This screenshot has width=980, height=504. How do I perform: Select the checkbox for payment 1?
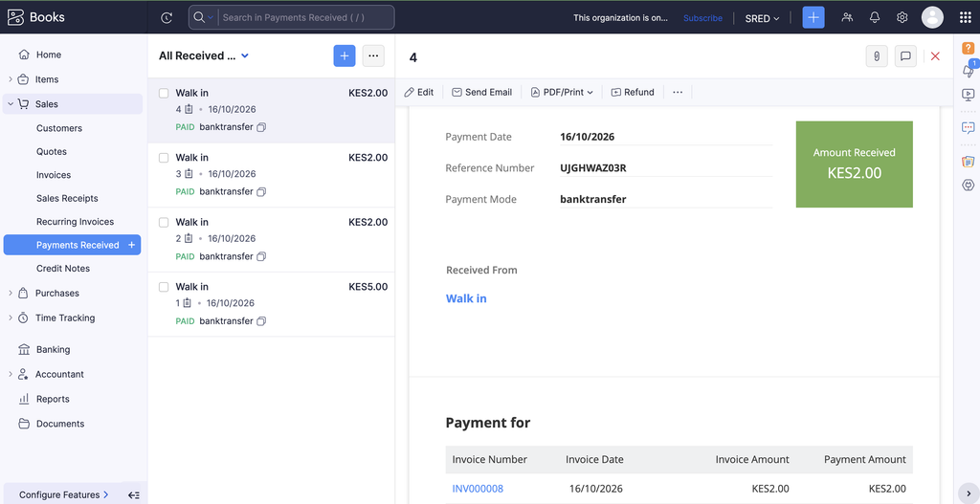164,287
